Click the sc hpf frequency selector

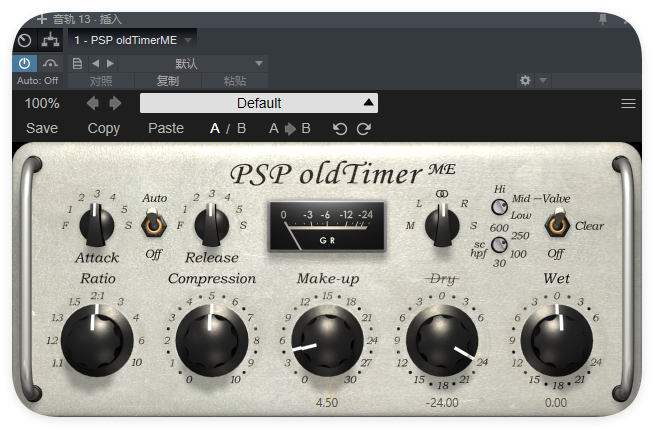coord(499,245)
